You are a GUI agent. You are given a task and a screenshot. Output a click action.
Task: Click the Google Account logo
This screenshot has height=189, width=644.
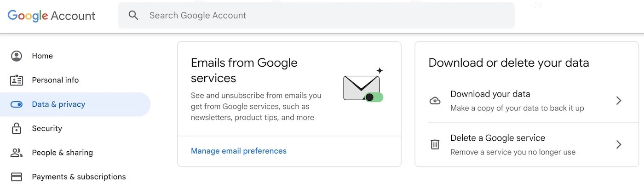(52, 16)
